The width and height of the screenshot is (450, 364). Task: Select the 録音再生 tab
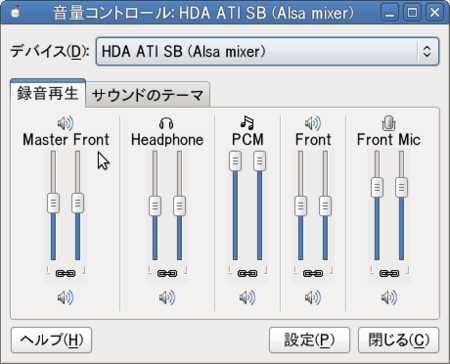(48, 93)
